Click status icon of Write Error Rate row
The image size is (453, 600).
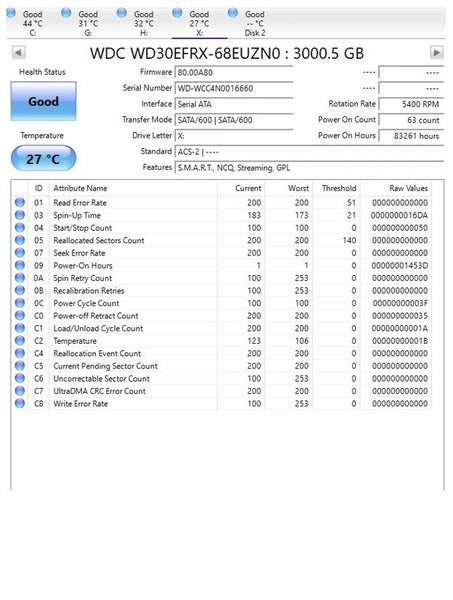20,403
